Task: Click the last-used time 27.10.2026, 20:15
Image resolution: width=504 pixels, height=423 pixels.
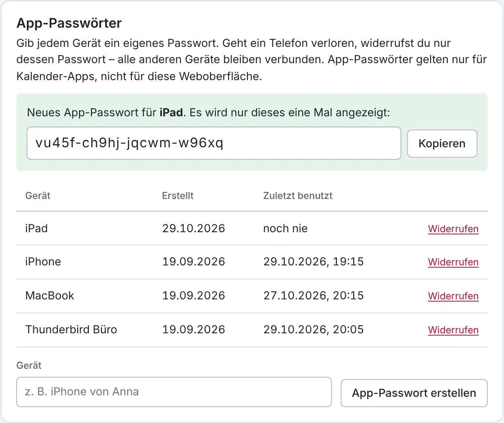Action: click(x=313, y=296)
